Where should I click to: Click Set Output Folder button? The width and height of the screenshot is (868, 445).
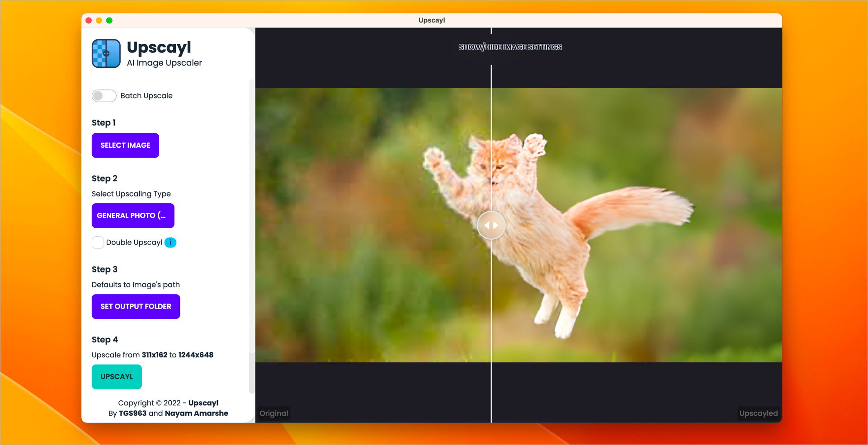pyautogui.click(x=136, y=306)
